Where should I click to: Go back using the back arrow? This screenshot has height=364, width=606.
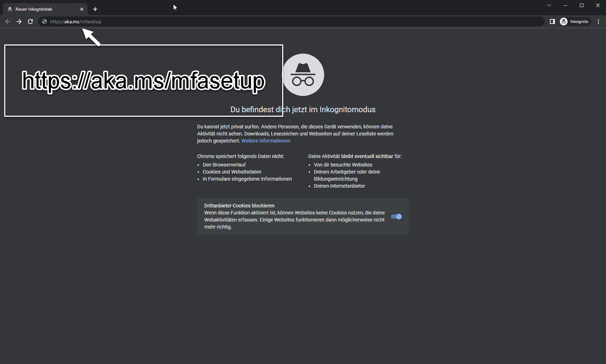pos(8,22)
